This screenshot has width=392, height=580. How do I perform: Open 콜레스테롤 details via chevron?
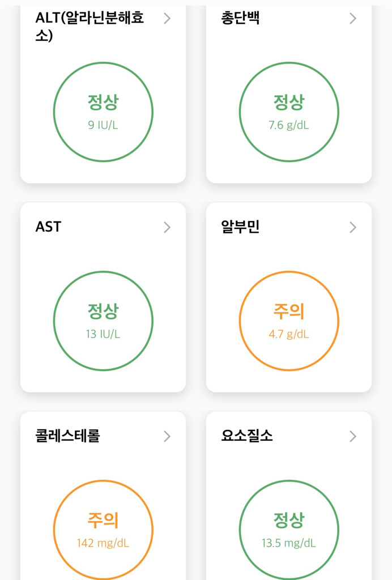[167, 436]
